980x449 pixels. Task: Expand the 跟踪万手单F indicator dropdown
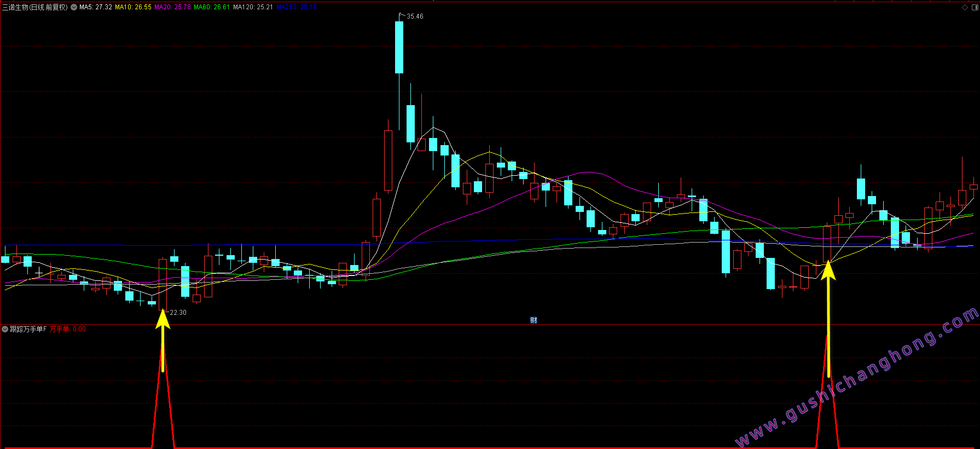5,329
